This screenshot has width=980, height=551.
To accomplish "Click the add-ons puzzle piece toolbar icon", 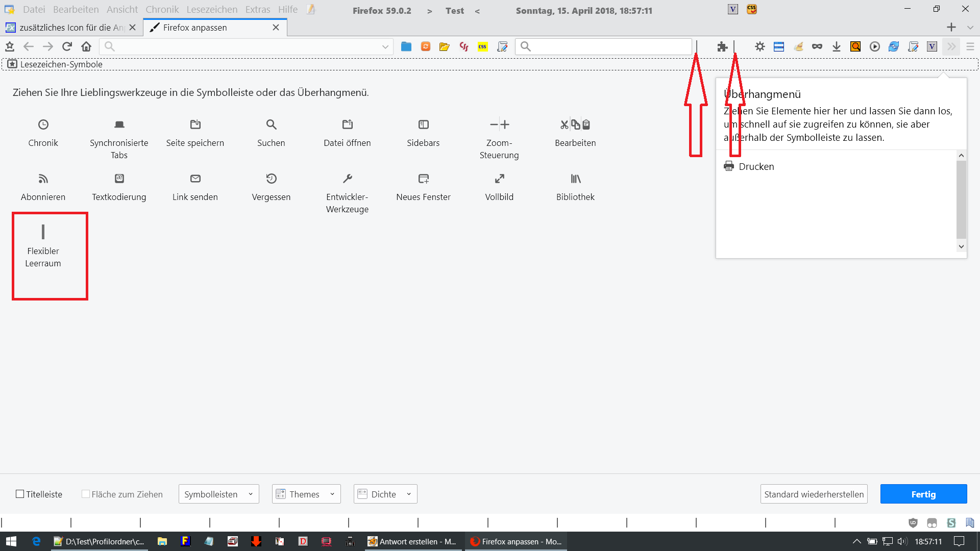I will (x=722, y=47).
